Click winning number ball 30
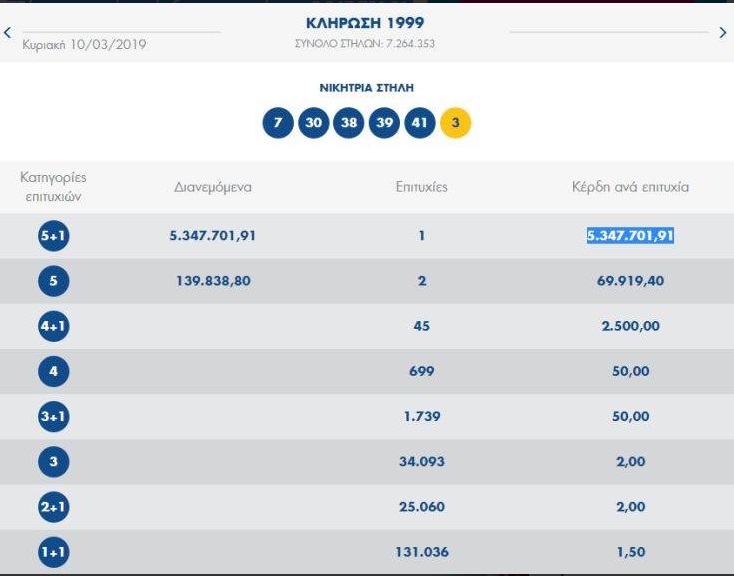734x576 pixels. pos(314,123)
